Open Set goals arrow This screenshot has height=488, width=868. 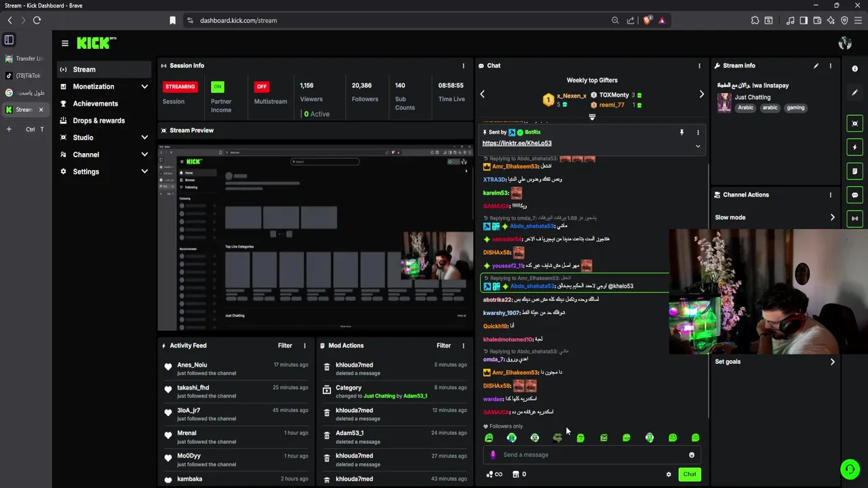[x=833, y=362]
